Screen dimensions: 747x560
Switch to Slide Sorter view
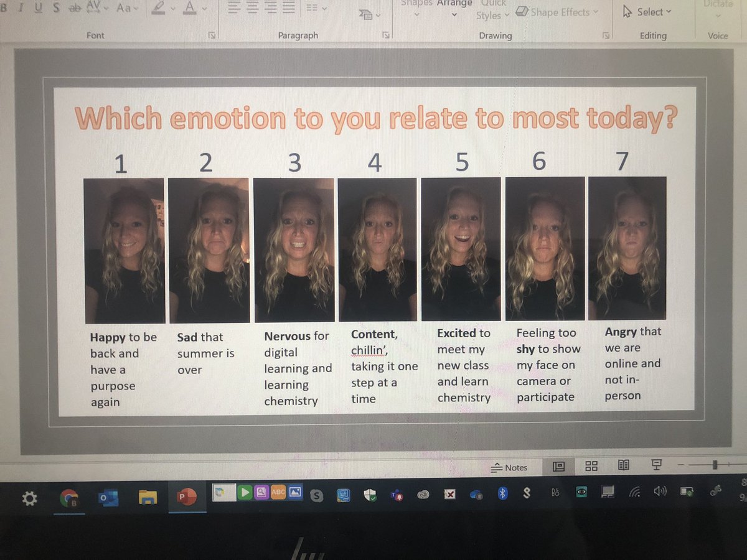[x=591, y=466]
